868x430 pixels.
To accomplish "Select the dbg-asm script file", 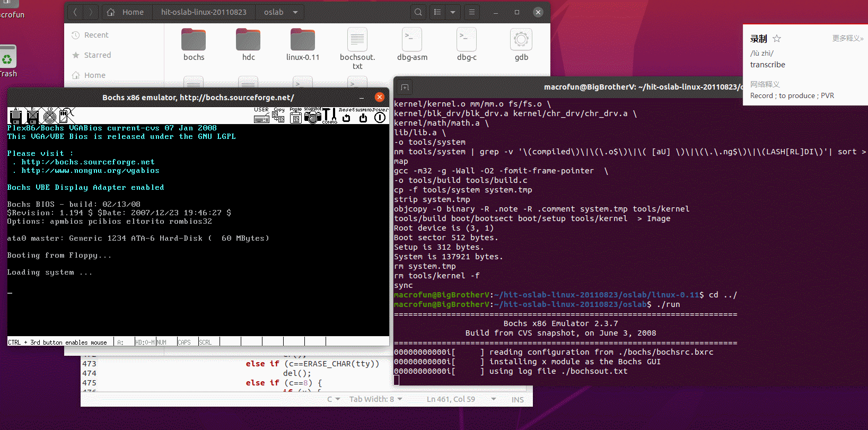I will [x=412, y=45].
